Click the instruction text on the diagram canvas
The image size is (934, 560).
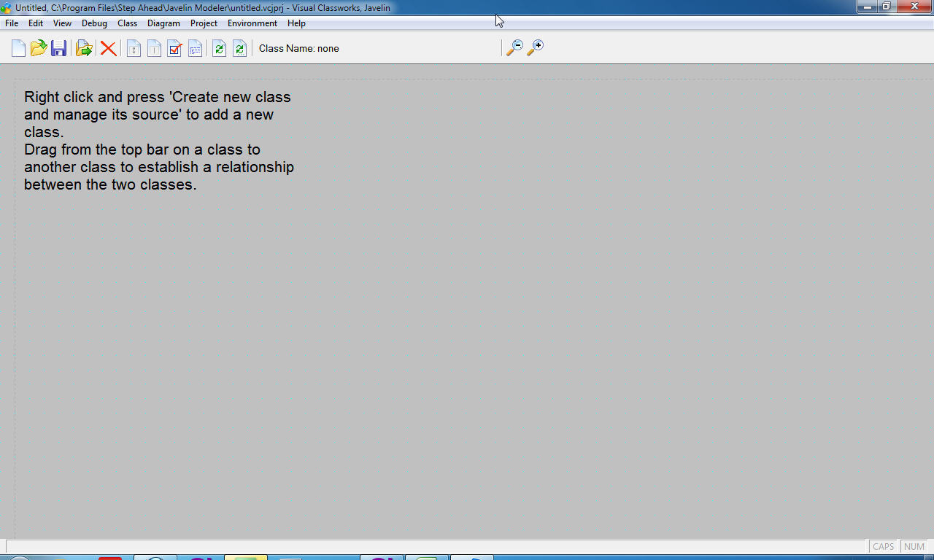point(159,141)
